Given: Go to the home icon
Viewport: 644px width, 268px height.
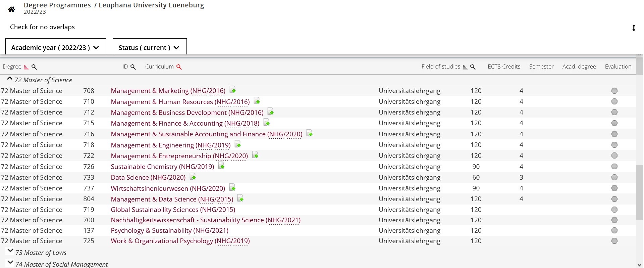Looking at the screenshot, I should [x=11, y=9].
